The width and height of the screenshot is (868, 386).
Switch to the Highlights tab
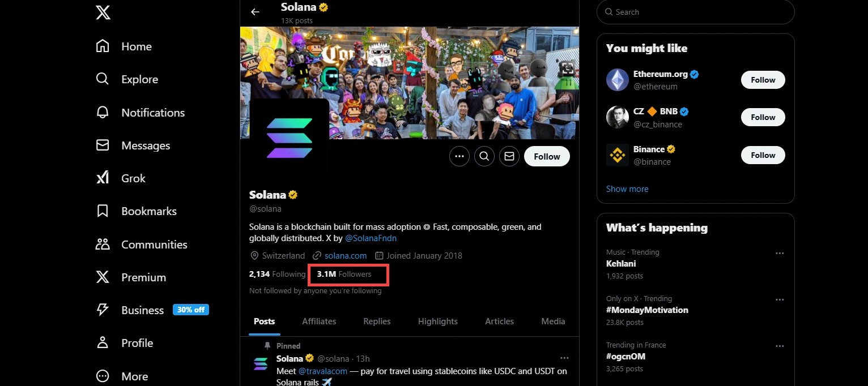437,321
